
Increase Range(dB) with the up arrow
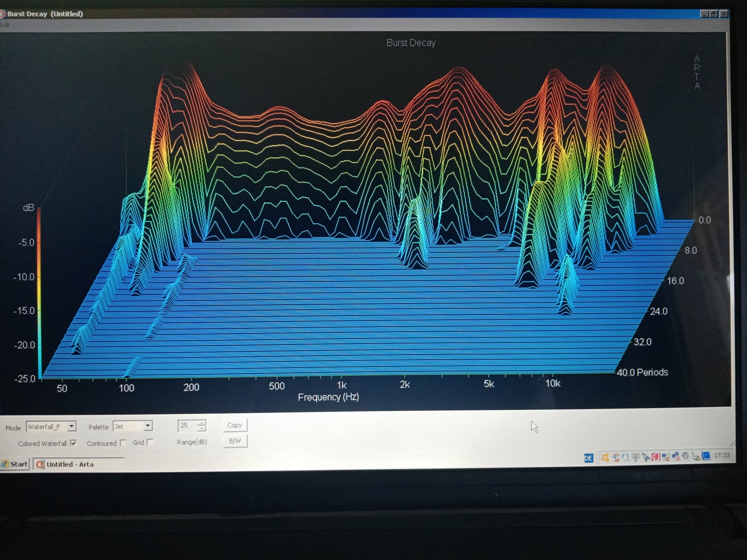201,423
